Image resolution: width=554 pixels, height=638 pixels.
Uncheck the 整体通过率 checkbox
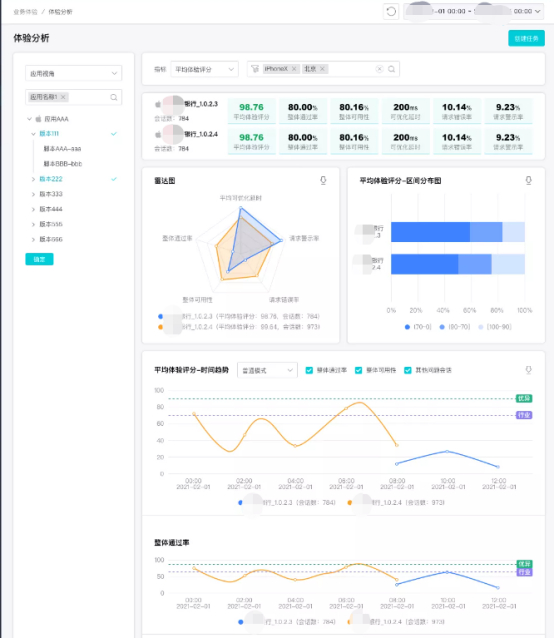coord(309,370)
